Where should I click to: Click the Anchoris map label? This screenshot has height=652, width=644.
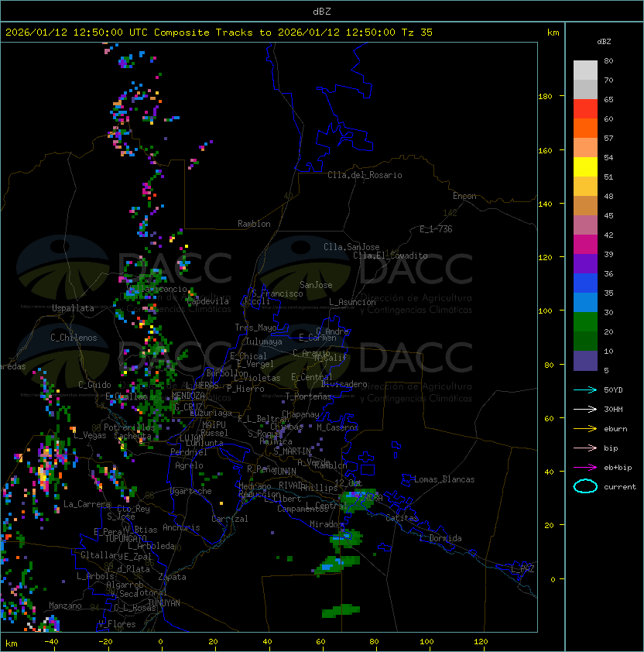tap(181, 527)
